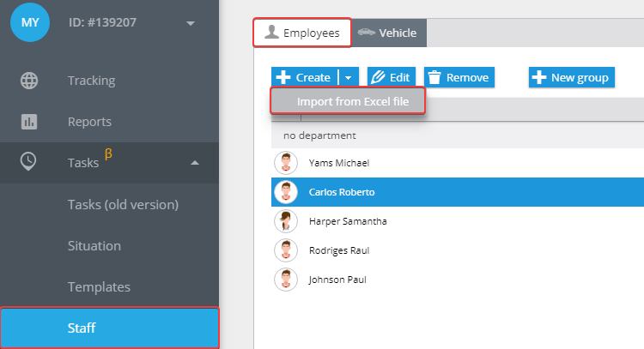Open the Situation submenu item
The width and height of the screenshot is (644, 349).
pyautogui.click(x=94, y=245)
